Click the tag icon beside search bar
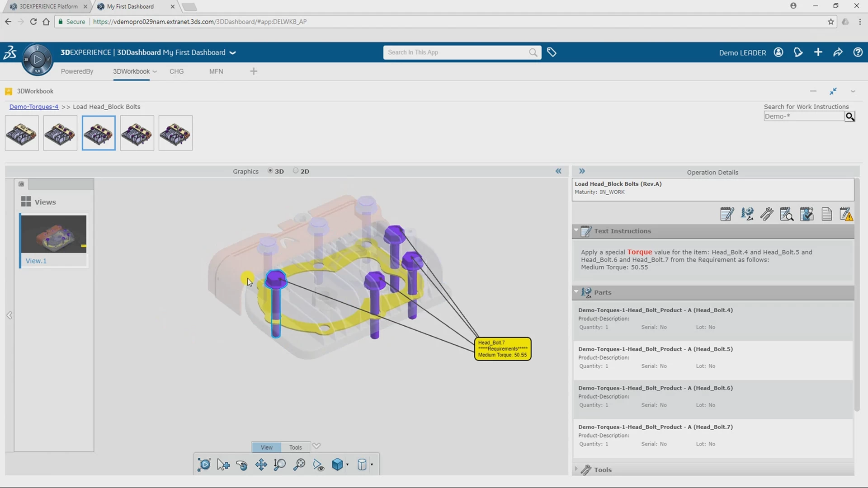868x488 pixels. [x=552, y=52]
